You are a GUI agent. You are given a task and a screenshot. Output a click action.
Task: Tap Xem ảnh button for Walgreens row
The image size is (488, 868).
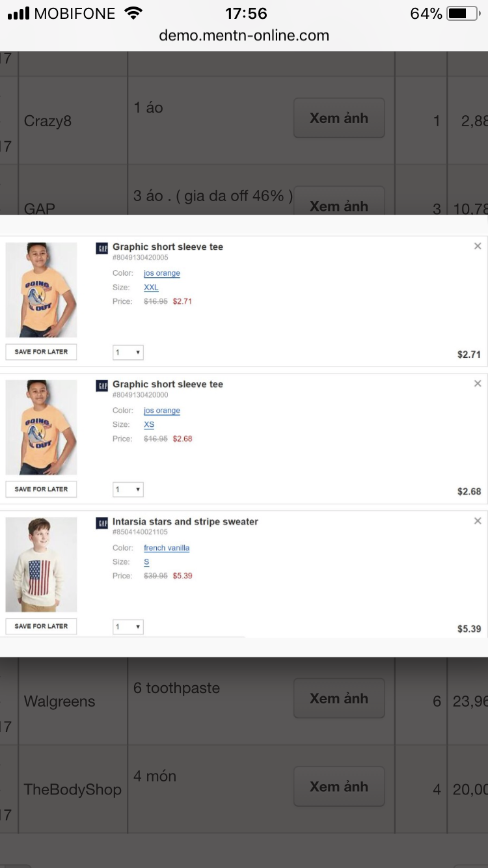click(339, 698)
